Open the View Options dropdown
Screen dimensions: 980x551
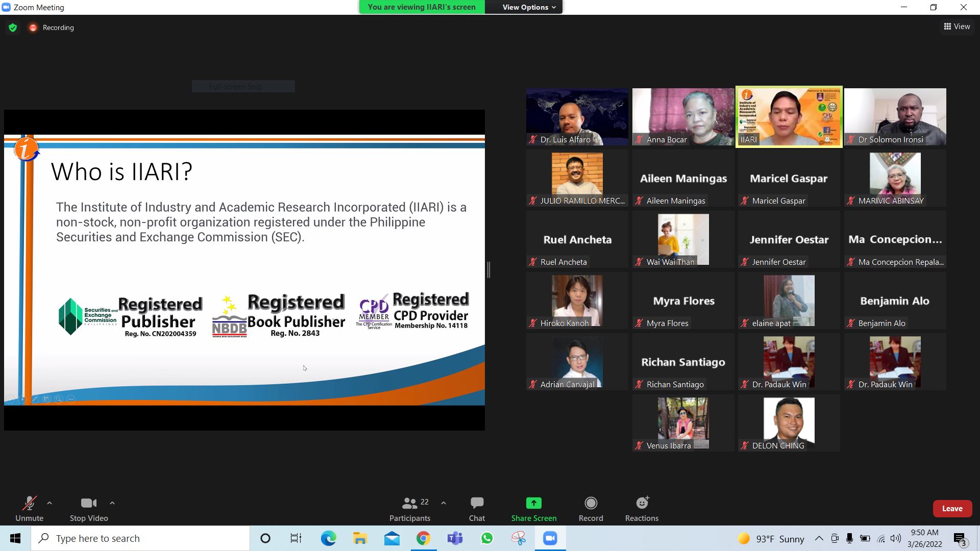pyautogui.click(x=528, y=7)
